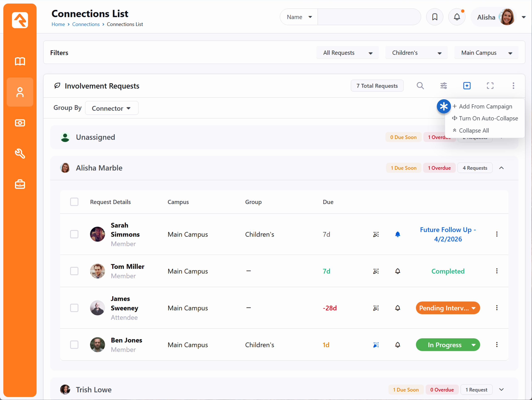The width and height of the screenshot is (532, 400).
Task: Click the bookmark icon in header
Action: coord(434,17)
